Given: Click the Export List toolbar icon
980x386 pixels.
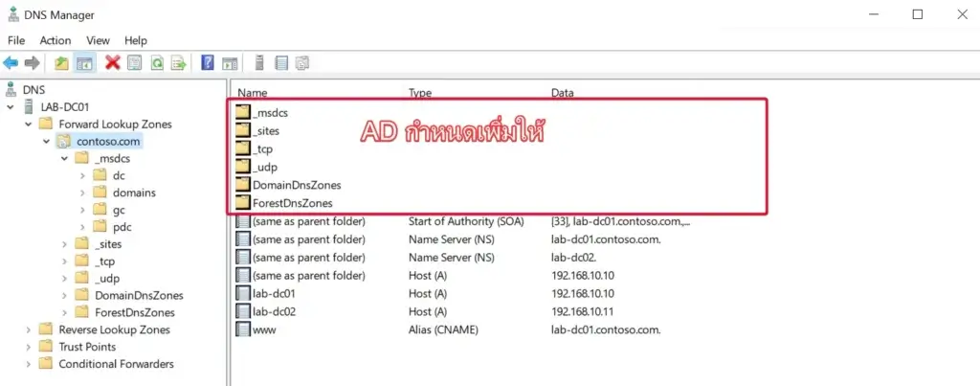Looking at the screenshot, I should (x=178, y=63).
